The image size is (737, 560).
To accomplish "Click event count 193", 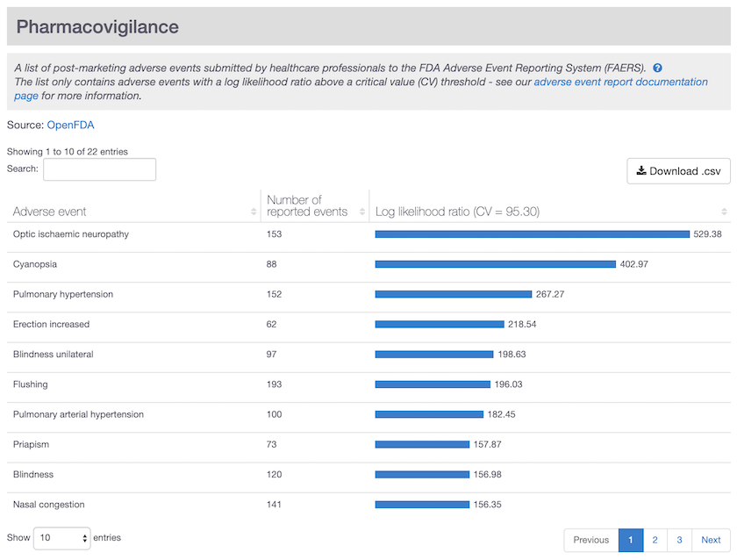I will click(274, 384).
